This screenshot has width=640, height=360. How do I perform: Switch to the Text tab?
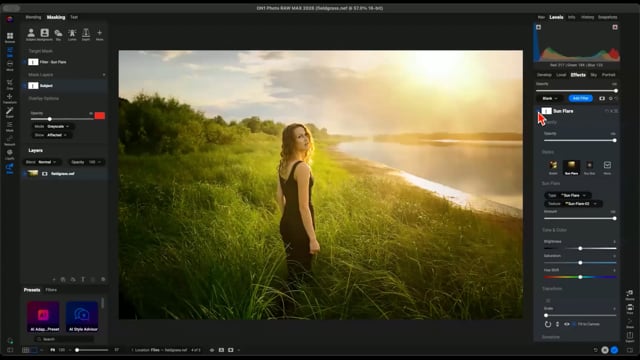[74, 17]
